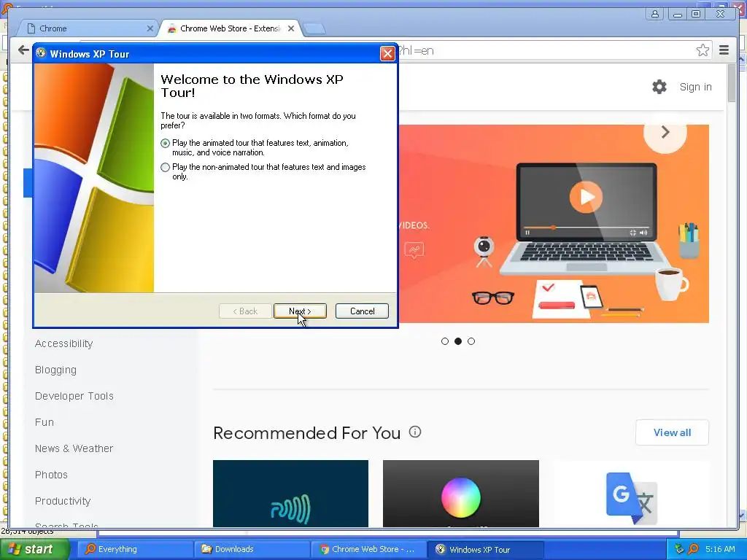Select the non-animated tour radio option
The height and width of the screenshot is (560, 747).
[166, 167]
